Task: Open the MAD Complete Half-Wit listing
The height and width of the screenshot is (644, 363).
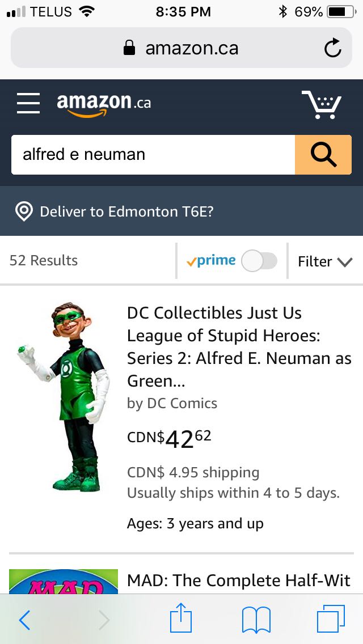Action: (x=238, y=581)
